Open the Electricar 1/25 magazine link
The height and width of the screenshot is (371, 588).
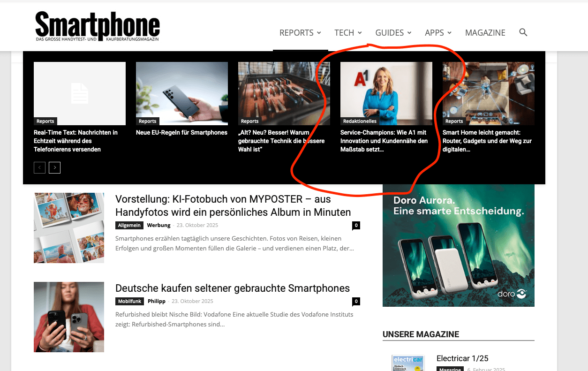click(462, 358)
